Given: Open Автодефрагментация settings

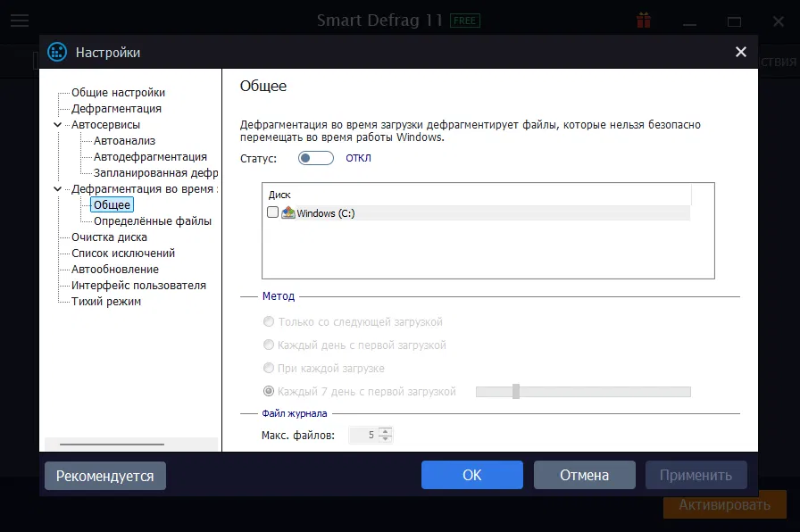Looking at the screenshot, I should [151, 156].
